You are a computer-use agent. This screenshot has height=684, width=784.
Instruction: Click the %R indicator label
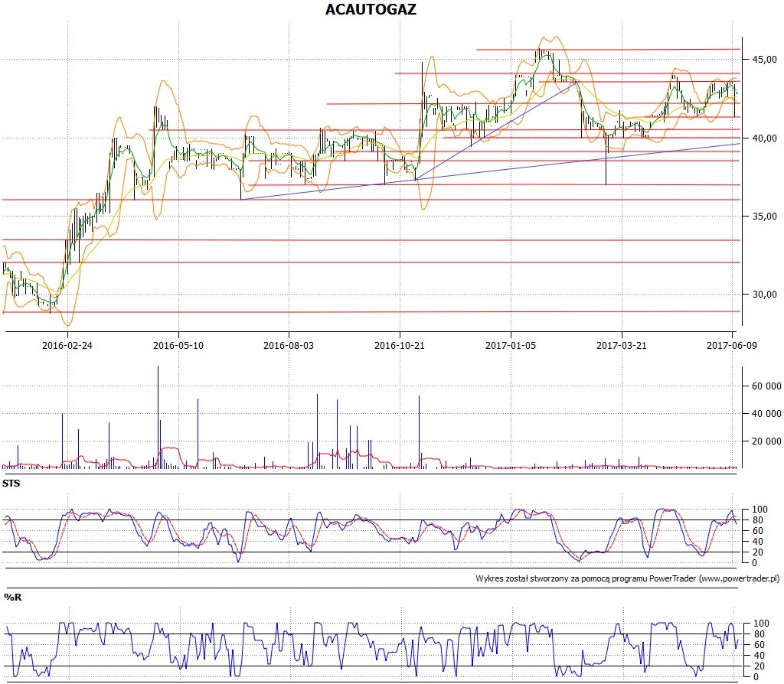[x=13, y=598]
